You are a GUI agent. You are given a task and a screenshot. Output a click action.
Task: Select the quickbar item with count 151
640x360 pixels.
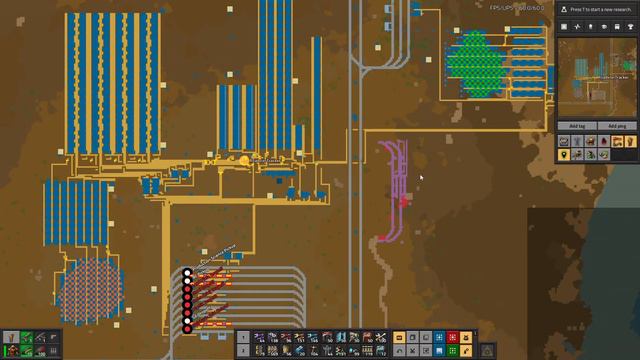pyautogui.click(x=300, y=337)
